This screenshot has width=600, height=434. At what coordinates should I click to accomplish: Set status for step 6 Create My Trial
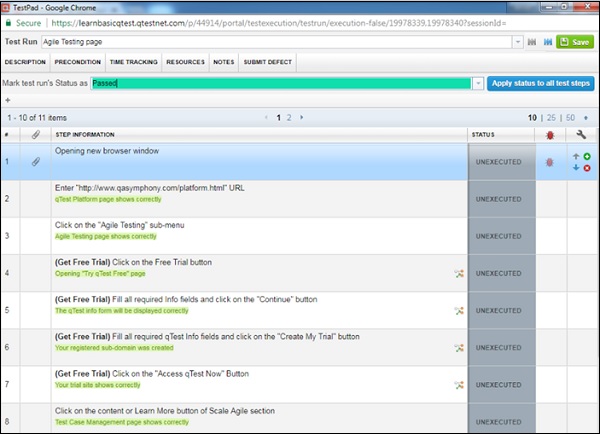click(x=501, y=348)
